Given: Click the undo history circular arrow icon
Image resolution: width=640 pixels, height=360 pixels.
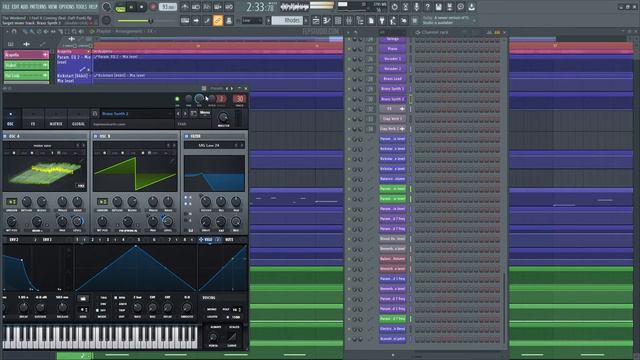Looking at the screenshot, I should [x=394, y=7].
